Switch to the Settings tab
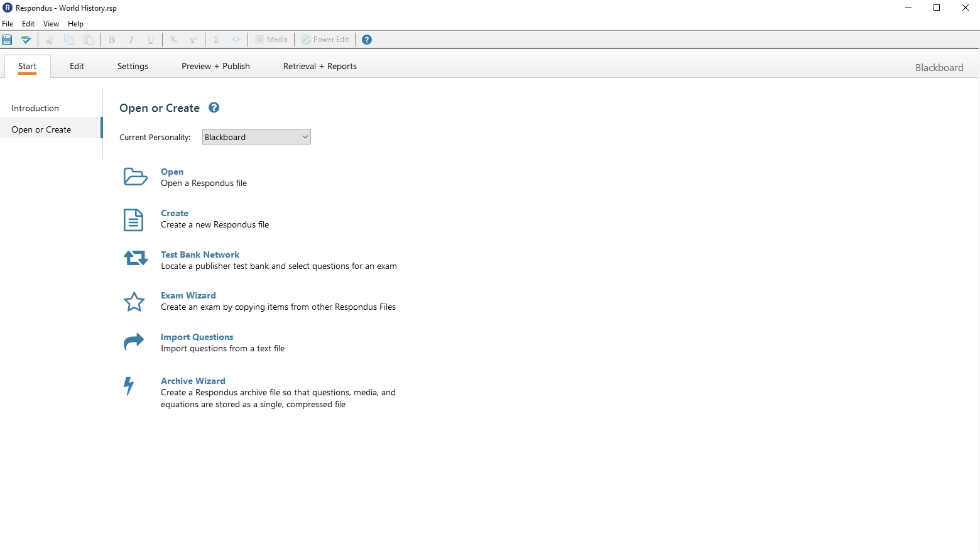980x553 pixels. tap(133, 66)
